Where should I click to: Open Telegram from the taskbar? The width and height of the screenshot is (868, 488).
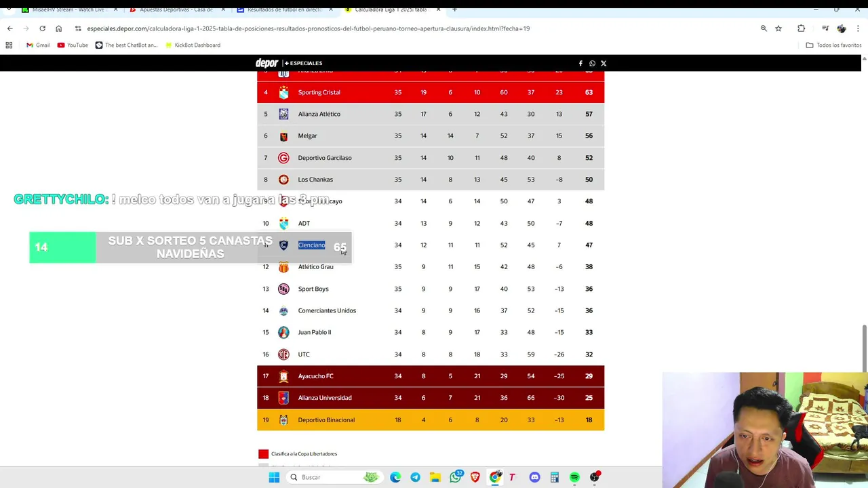click(415, 477)
